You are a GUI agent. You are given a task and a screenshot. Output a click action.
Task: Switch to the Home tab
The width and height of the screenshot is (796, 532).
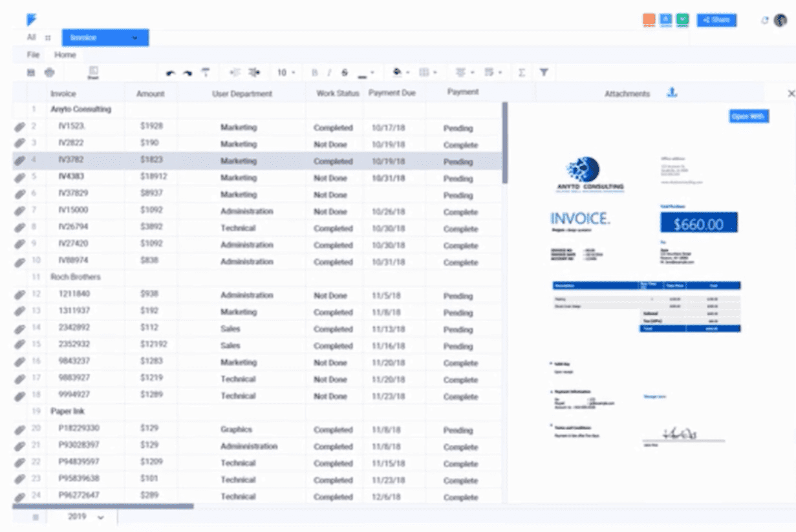65,55
